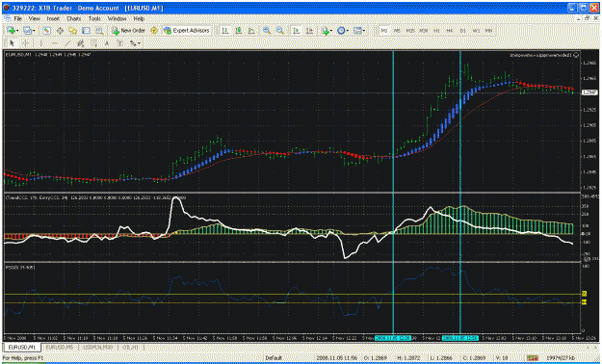The width and height of the screenshot is (602, 364).
Task: Open the Charts menu
Action: tap(74, 18)
